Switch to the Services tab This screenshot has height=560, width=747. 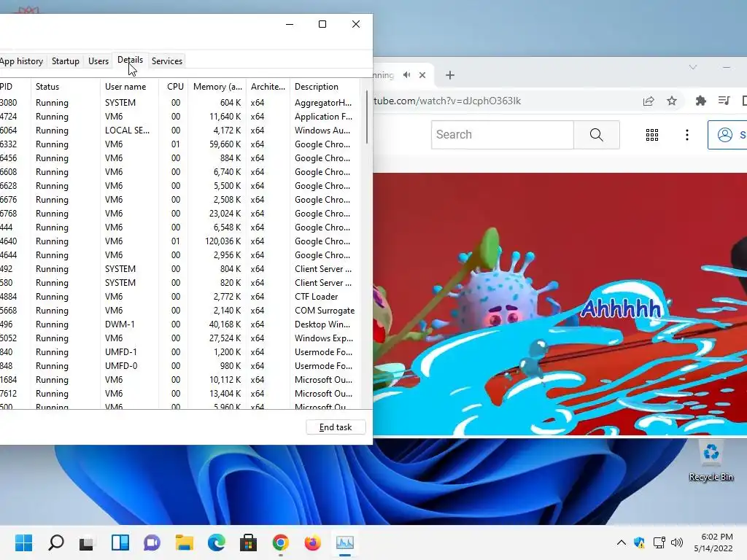pyautogui.click(x=167, y=61)
